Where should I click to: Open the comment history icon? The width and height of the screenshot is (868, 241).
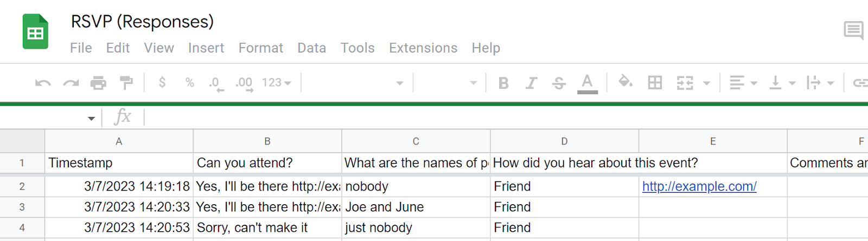coord(853,30)
